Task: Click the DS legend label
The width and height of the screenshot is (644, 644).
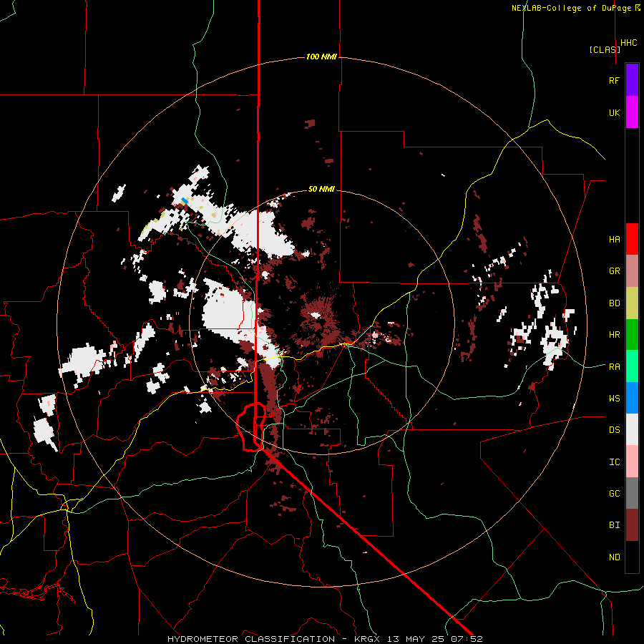Action: pos(614,430)
